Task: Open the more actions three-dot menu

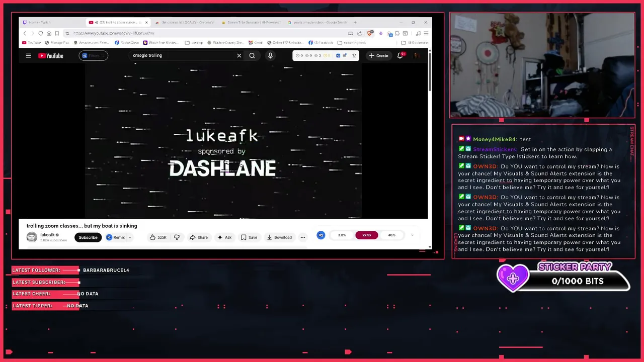Action: 302,237
